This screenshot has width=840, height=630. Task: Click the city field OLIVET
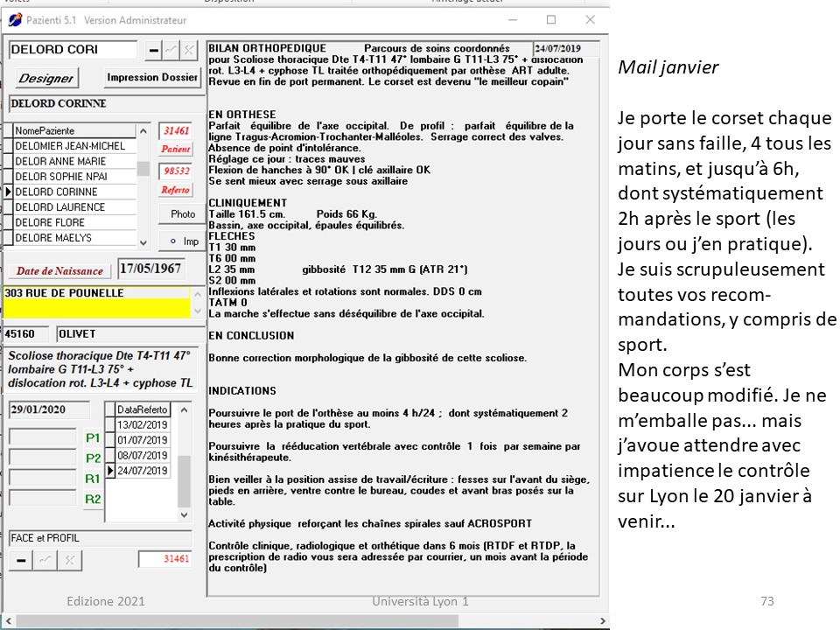pos(130,334)
